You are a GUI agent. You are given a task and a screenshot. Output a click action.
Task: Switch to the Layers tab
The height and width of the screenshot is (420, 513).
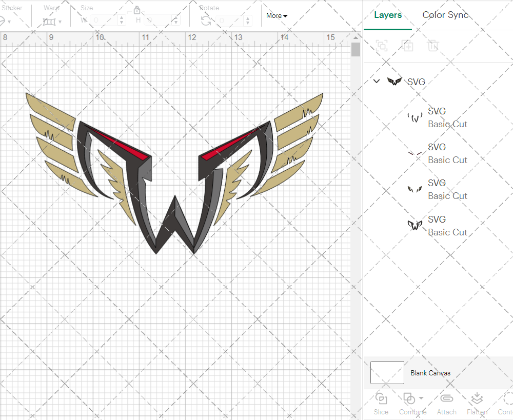(x=388, y=15)
